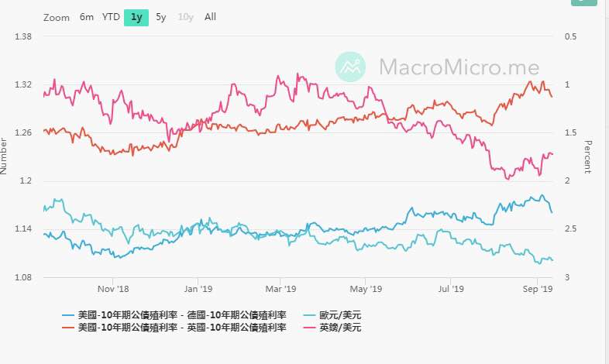Toggle 歐元/美元 series in legend

point(340,315)
